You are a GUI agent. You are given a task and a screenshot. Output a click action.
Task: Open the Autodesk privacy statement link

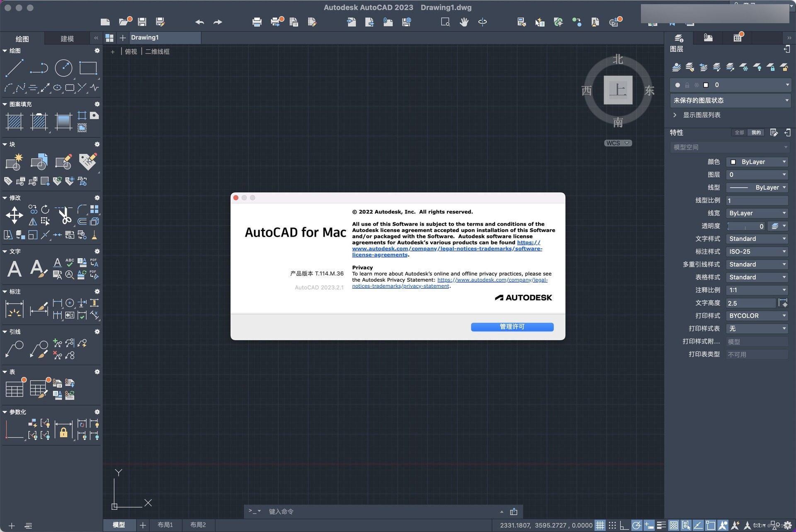tap(492, 280)
